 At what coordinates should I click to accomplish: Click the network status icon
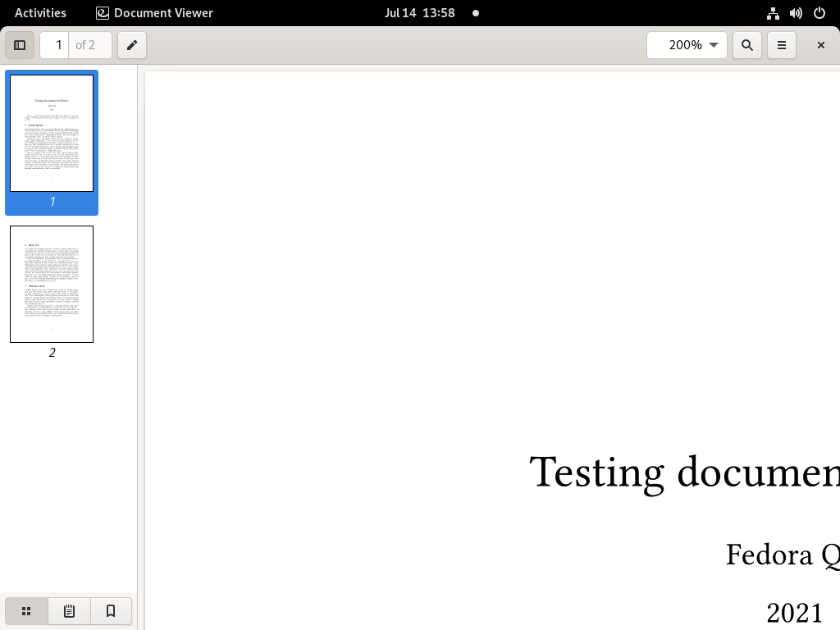773,13
